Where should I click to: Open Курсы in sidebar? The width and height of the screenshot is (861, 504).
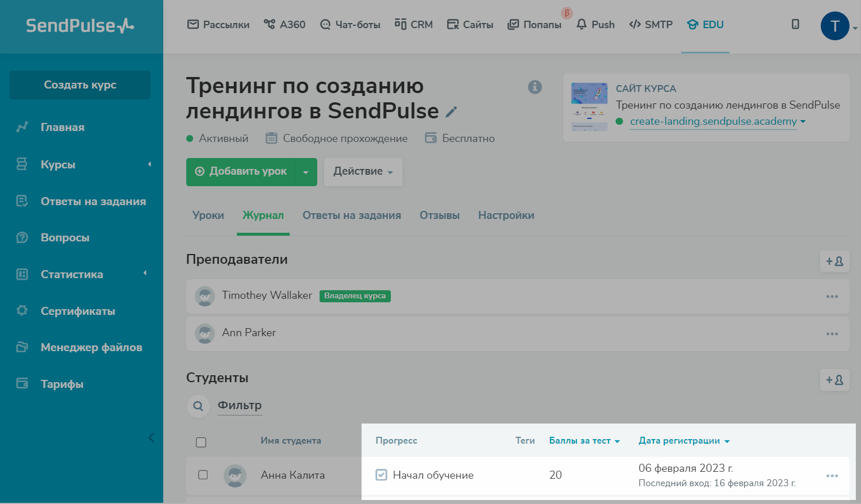[x=57, y=164]
